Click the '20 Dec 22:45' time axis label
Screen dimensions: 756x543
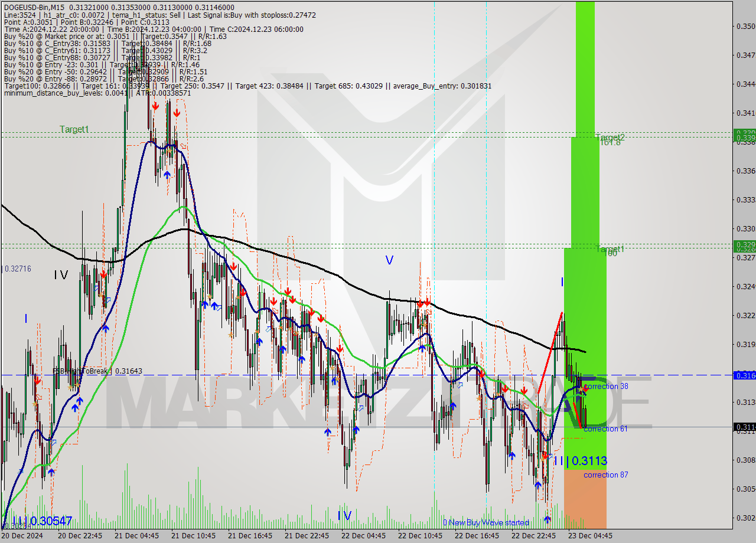click(80, 536)
